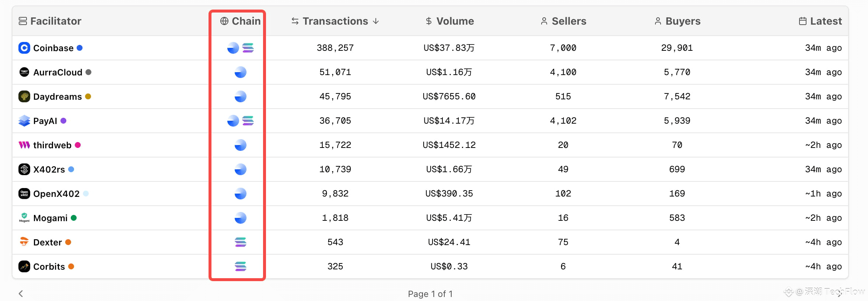The image size is (868, 301).
Task: Click the Transactions descending sort arrow
Action: [x=376, y=21]
